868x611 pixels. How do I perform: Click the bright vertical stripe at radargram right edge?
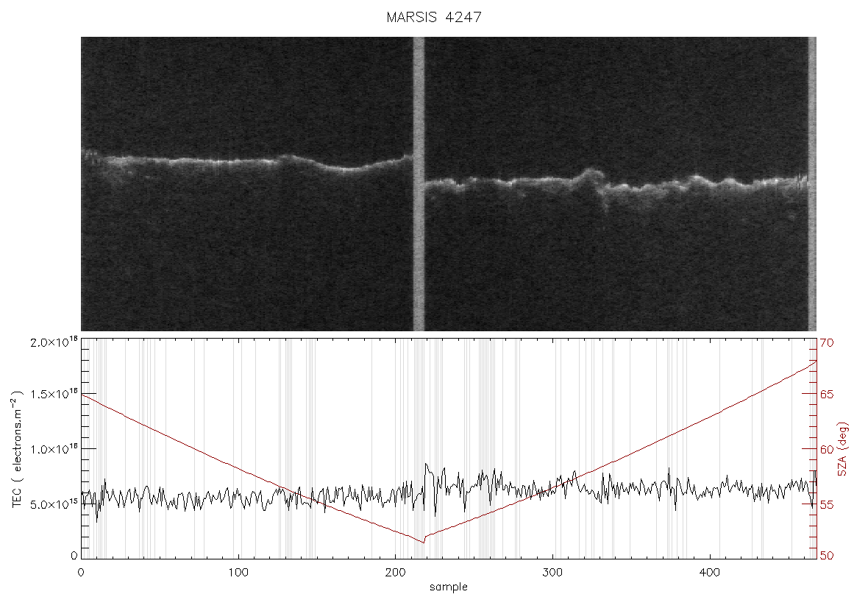[812, 184]
